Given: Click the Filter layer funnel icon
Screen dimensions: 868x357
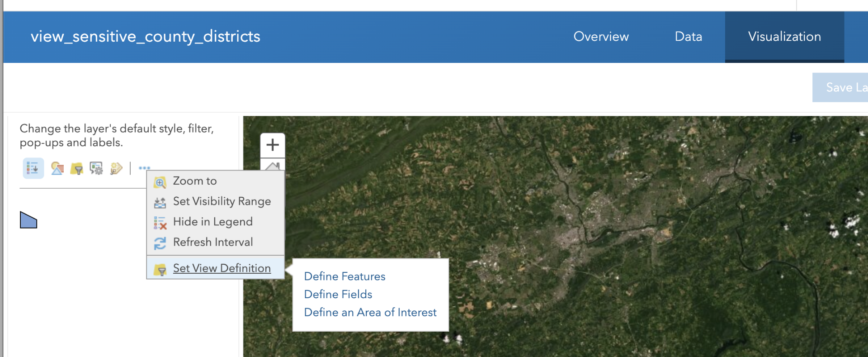Looking at the screenshot, I should 77,168.
